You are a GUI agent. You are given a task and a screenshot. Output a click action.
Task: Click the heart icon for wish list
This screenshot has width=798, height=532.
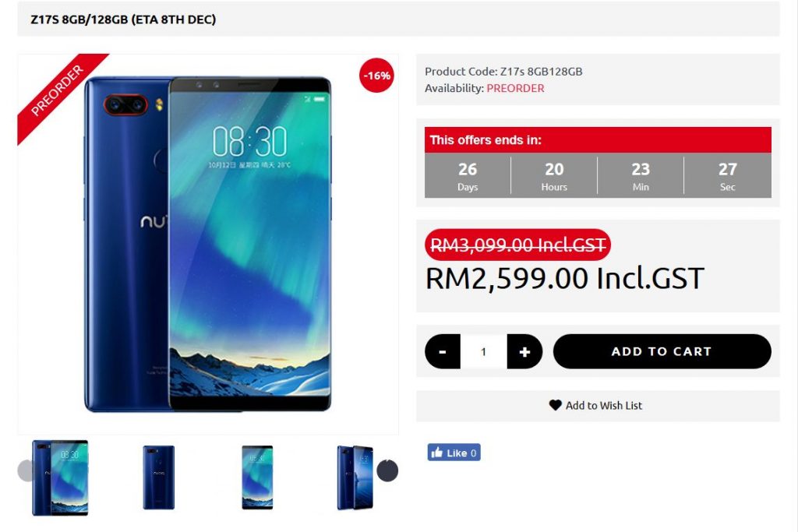click(555, 405)
